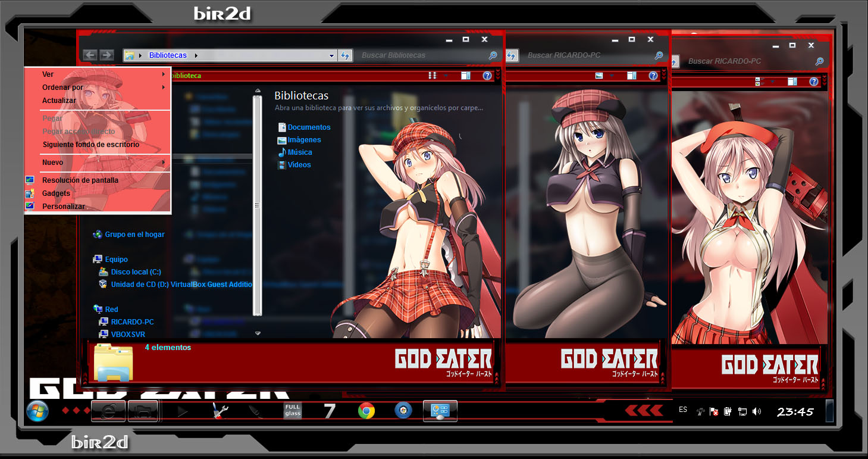Open the wrench tools icon on taskbar

coord(220,411)
